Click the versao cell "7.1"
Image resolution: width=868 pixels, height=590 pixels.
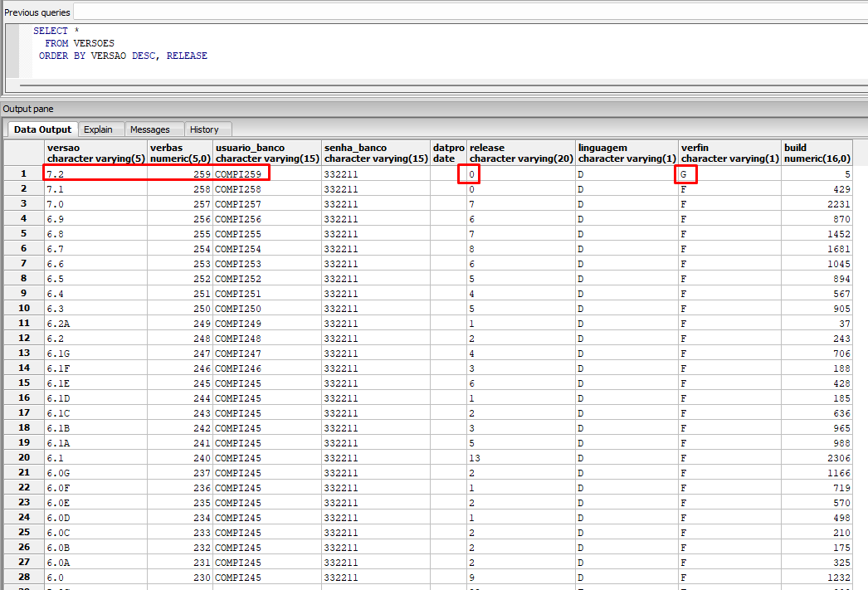coord(95,189)
